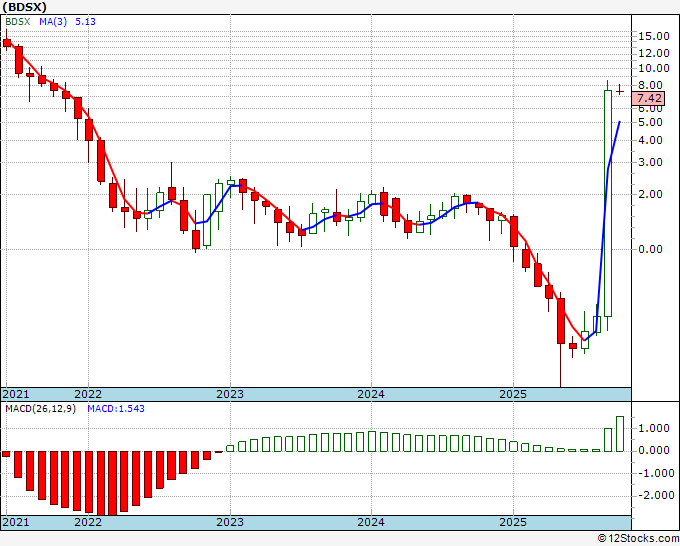This screenshot has height=546, width=680.
Task: Click 2023 on the price chart timeline
Action: click(230, 394)
